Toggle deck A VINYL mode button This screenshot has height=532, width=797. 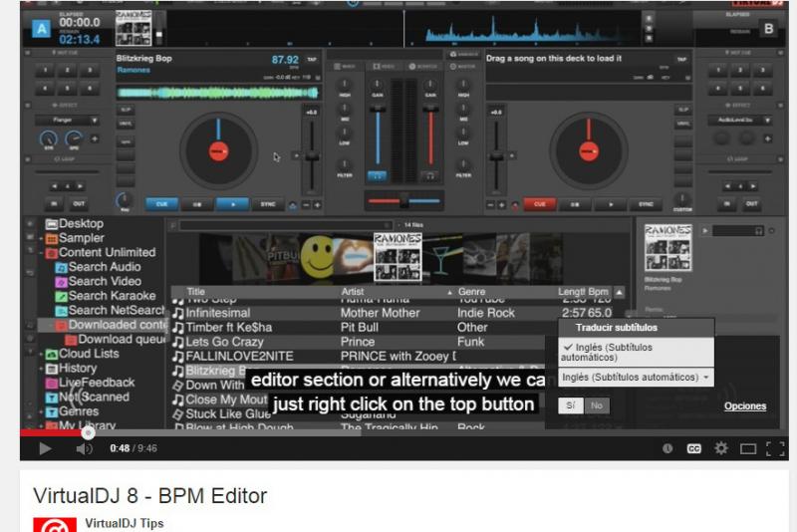[126, 124]
